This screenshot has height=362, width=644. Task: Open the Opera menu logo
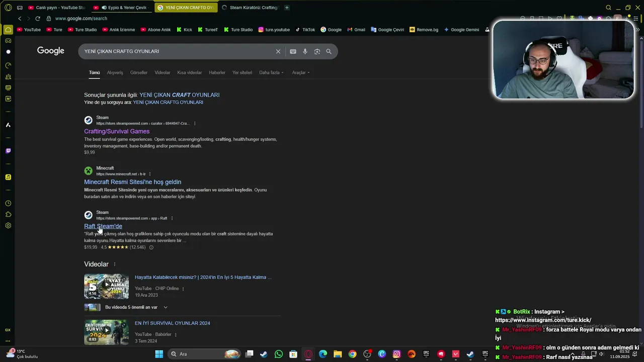[8, 8]
